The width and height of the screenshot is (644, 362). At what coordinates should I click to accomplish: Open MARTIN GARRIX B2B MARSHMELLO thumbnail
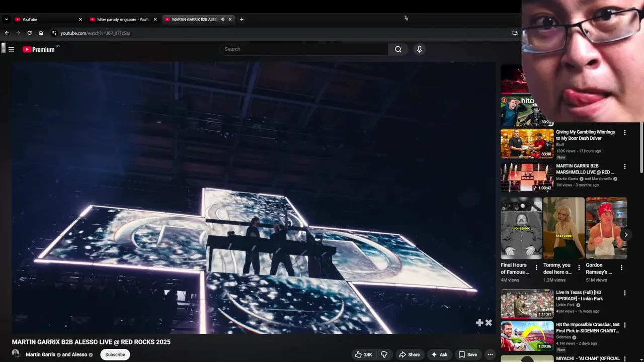pyautogui.click(x=527, y=177)
